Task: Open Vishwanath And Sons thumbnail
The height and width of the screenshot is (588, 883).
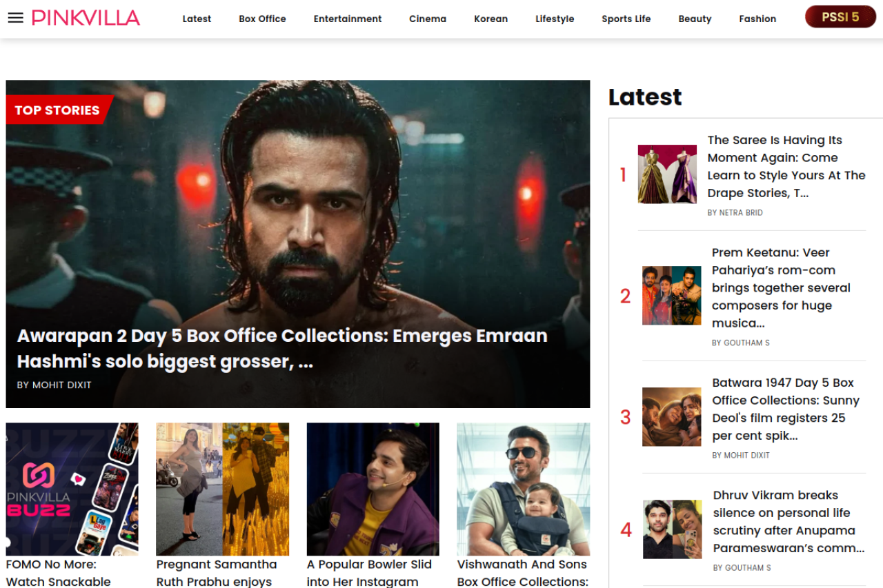Action: click(524, 489)
